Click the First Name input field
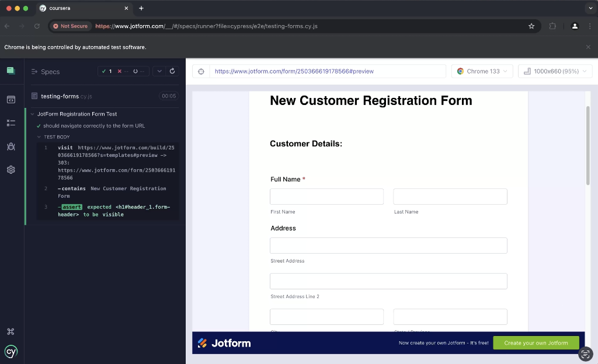598x364 pixels. click(x=326, y=197)
